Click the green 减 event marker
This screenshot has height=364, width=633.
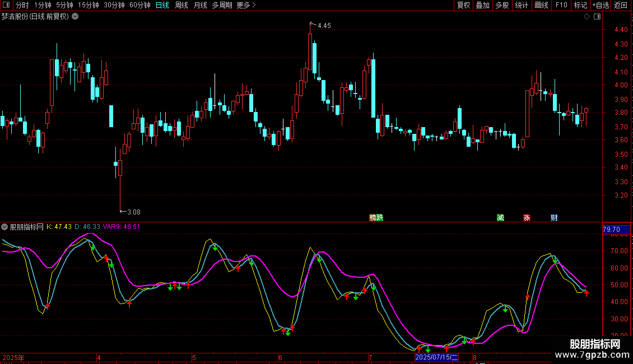pos(500,217)
